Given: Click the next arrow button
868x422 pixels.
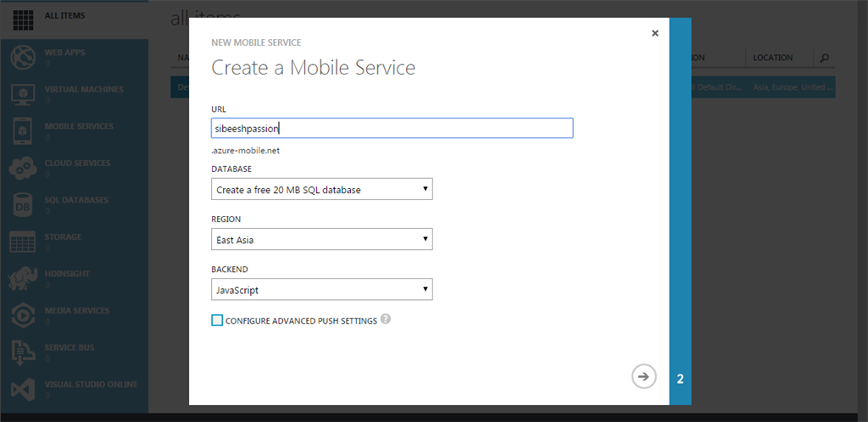Looking at the screenshot, I should pos(643,376).
